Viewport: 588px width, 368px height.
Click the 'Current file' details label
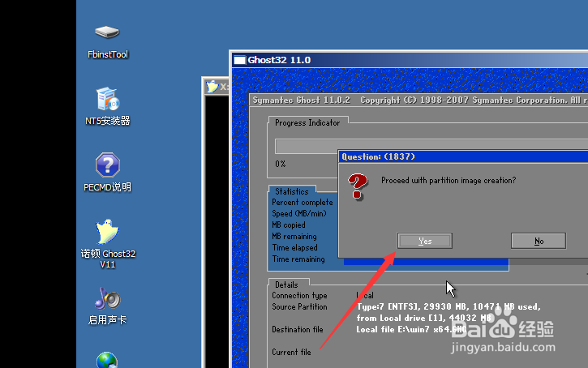click(x=291, y=352)
